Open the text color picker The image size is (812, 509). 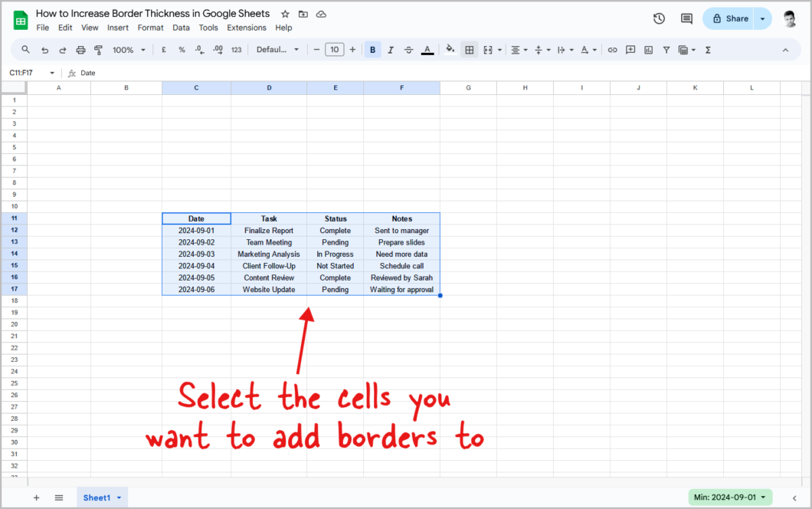[x=427, y=50]
